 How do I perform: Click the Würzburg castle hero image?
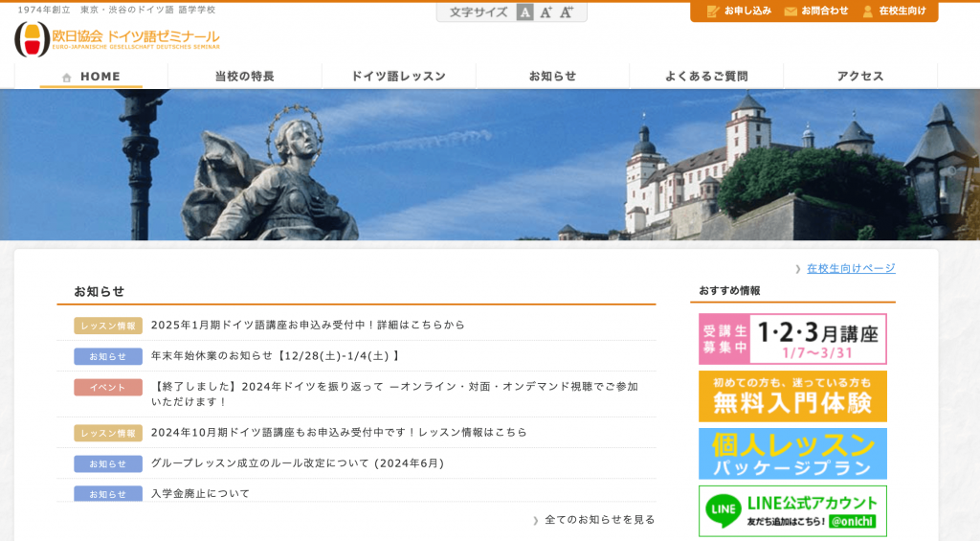pos(490,165)
